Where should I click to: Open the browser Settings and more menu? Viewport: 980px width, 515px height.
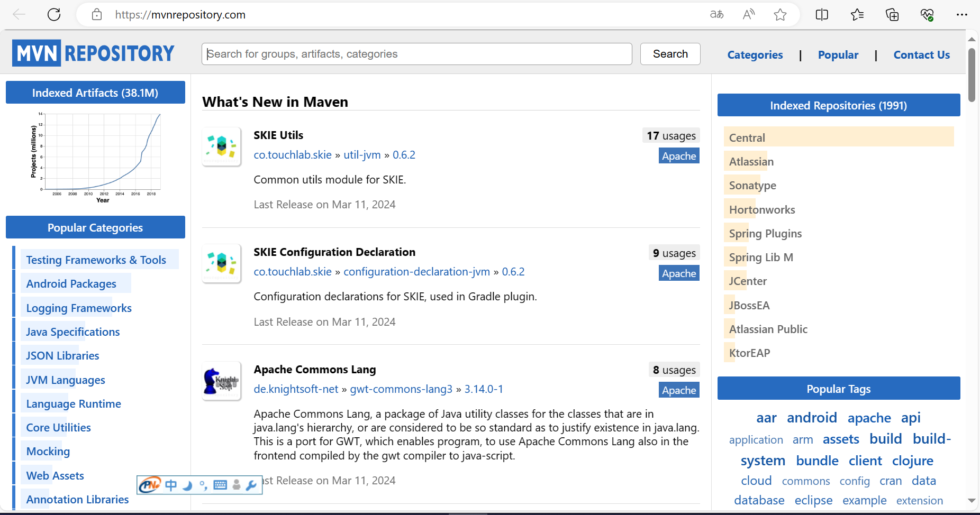962,15
